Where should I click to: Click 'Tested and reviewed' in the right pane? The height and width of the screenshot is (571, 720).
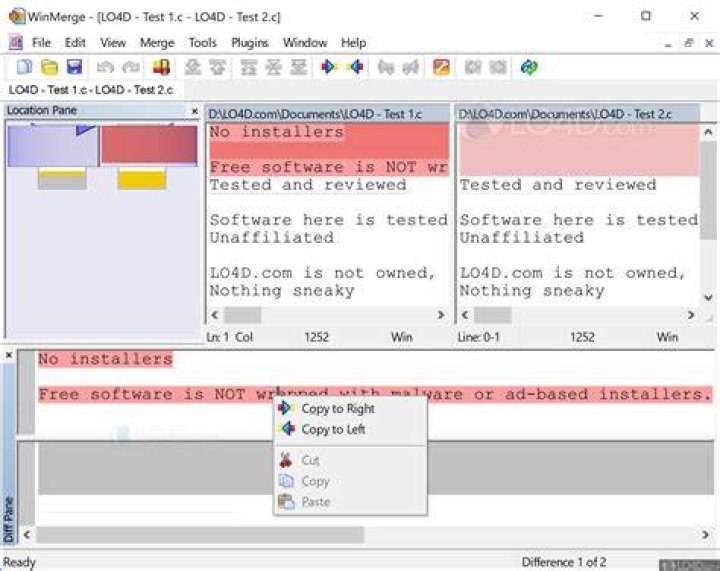click(558, 185)
